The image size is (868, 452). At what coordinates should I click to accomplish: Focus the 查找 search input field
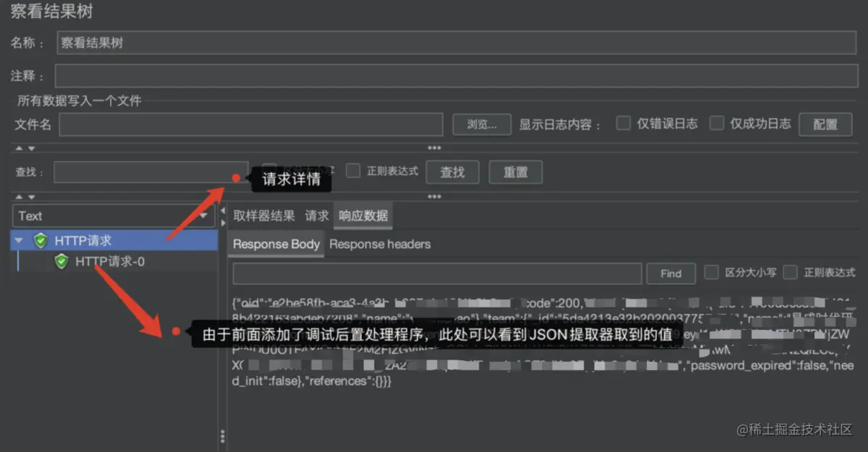point(151,172)
